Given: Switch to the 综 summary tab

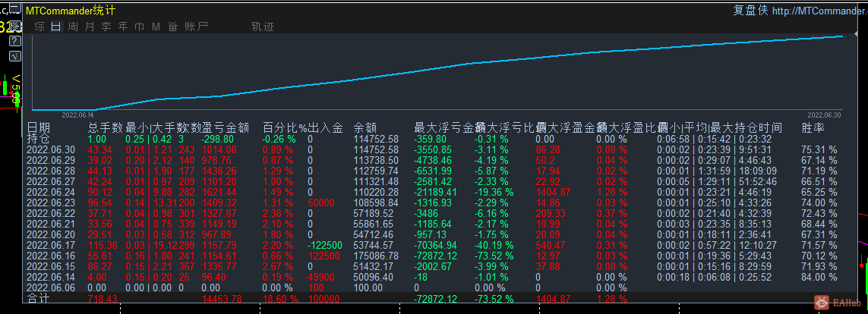Looking at the screenshot, I should click(x=39, y=27).
